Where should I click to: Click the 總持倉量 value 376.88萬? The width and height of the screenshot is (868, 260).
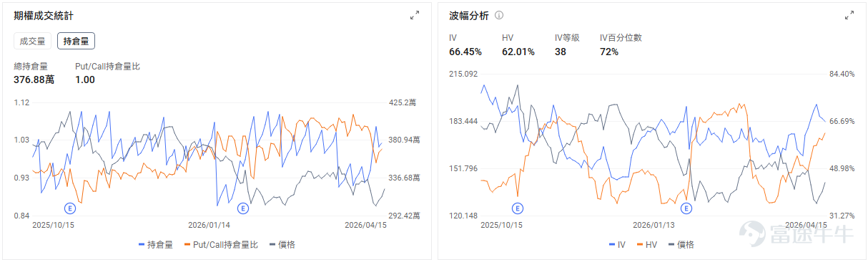34,80
